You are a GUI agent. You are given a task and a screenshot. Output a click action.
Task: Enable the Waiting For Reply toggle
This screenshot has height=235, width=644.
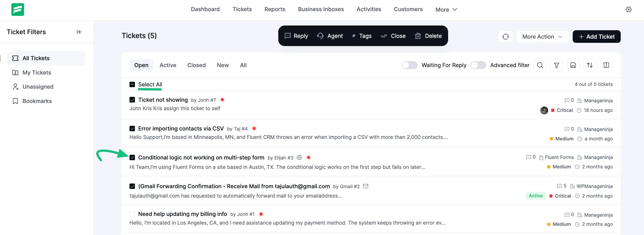(409, 65)
